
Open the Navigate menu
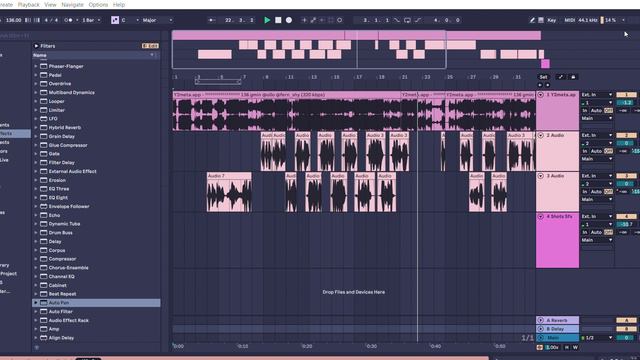(x=72, y=5)
